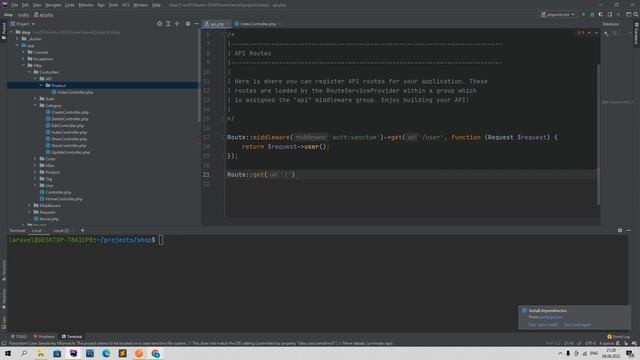Click the clock in the Windows tray

[611, 353]
